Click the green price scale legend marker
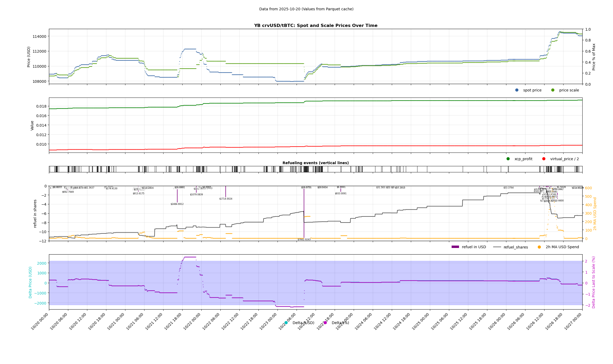613x364 pixels. pyautogui.click(x=553, y=90)
